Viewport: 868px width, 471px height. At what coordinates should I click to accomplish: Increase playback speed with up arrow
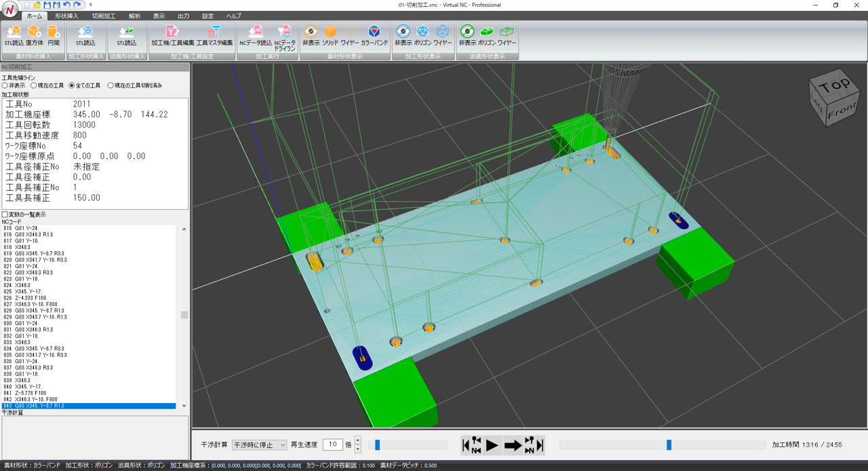[x=358, y=441]
